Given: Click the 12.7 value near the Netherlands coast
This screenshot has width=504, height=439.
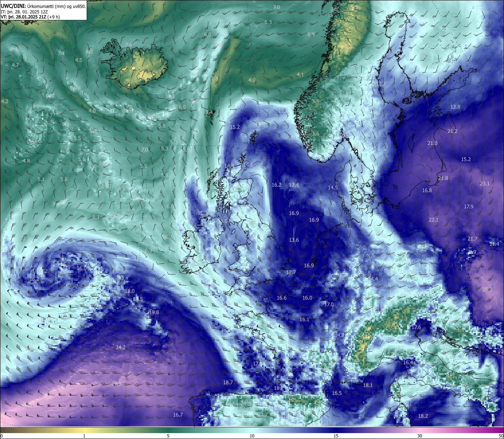Looking at the screenshot, I should pos(291,272).
